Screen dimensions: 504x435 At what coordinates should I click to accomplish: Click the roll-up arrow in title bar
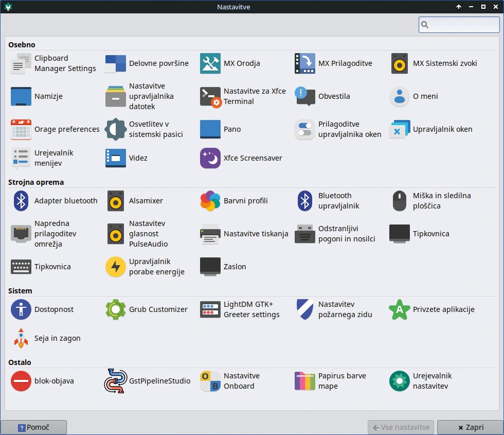[459, 7]
